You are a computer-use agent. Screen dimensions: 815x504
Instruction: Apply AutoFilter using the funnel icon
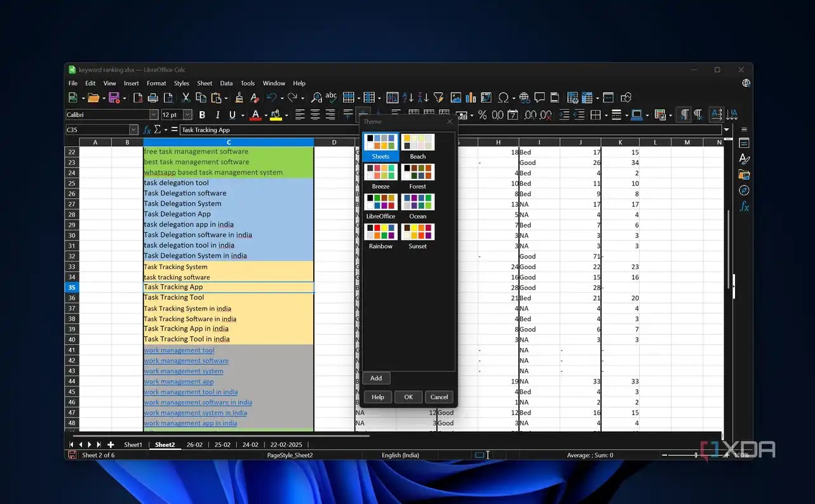pos(438,98)
